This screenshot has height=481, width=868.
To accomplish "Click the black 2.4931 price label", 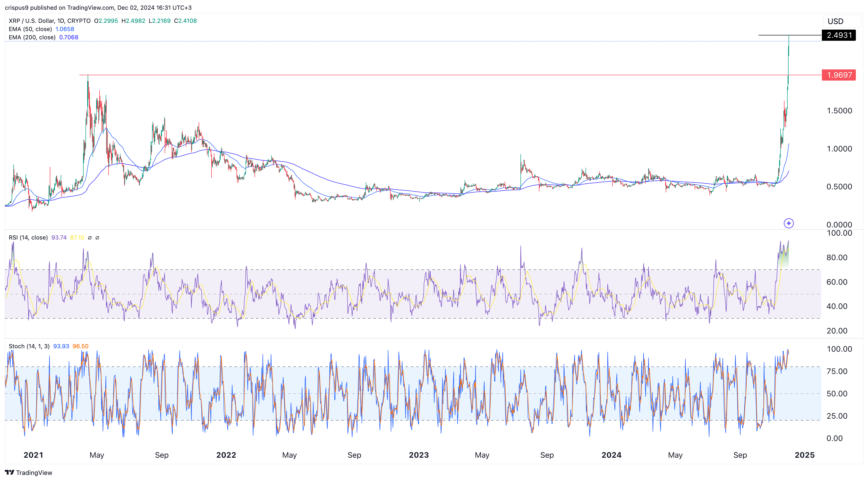I will pyautogui.click(x=839, y=35).
